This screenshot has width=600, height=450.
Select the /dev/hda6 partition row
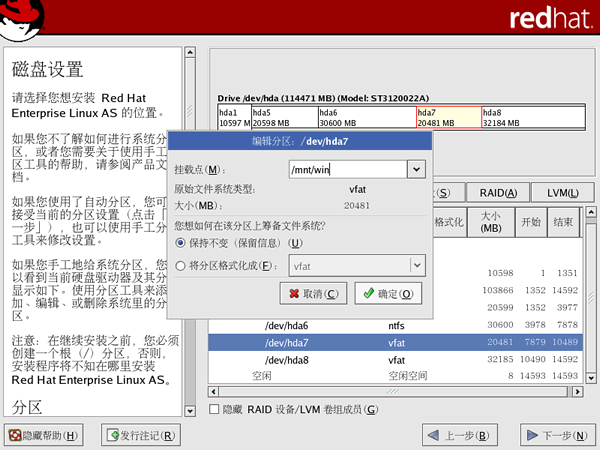tap(395, 325)
